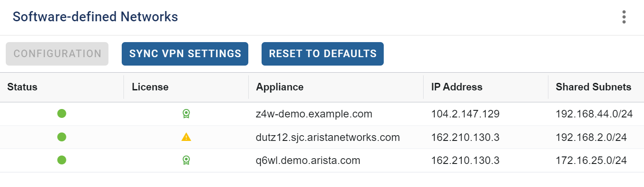Click green status dot for dutz12.sjc.aristanetworks.com
644x187 pixels.
pyautogui.click(x=62, y=137)
